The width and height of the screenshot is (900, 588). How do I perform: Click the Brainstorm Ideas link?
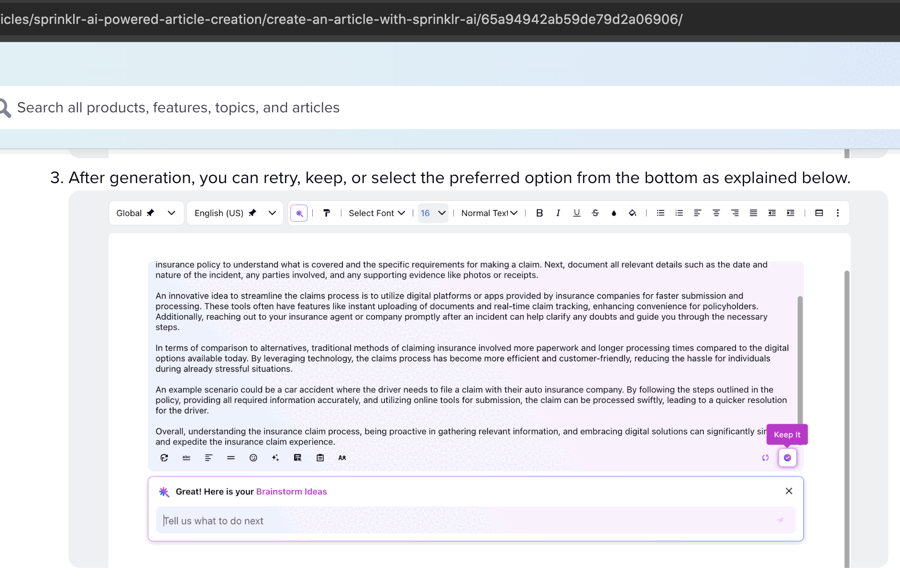coord(292,491)
